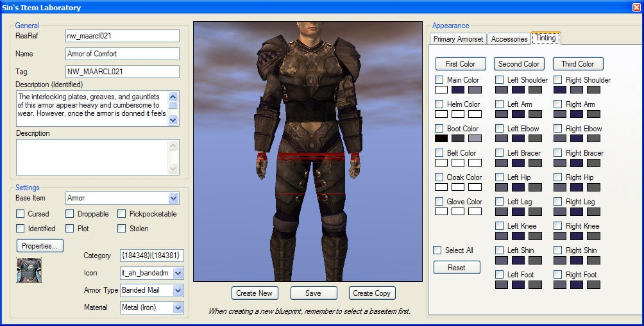Toggle the Droppable checkbox
The width and height of the screenshot is (644, 326).
tap(70, 214)
